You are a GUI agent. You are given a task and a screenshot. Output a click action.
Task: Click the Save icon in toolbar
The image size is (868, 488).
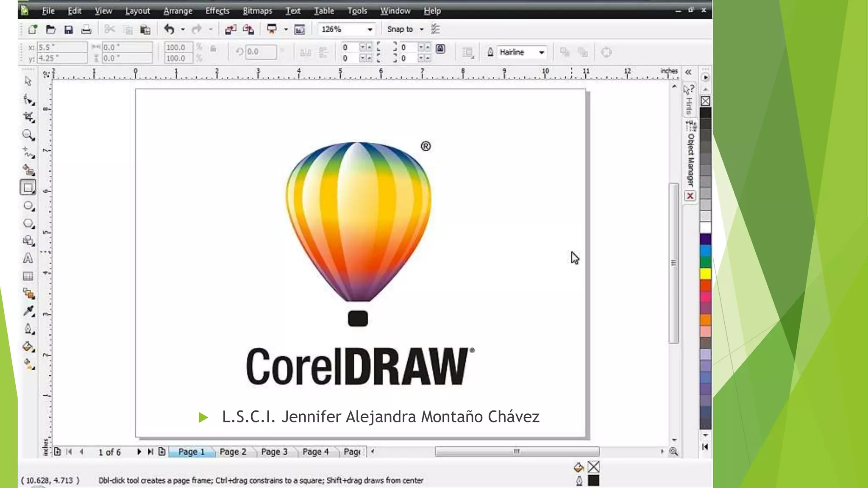pyautogui.click(x=68, y=29)
